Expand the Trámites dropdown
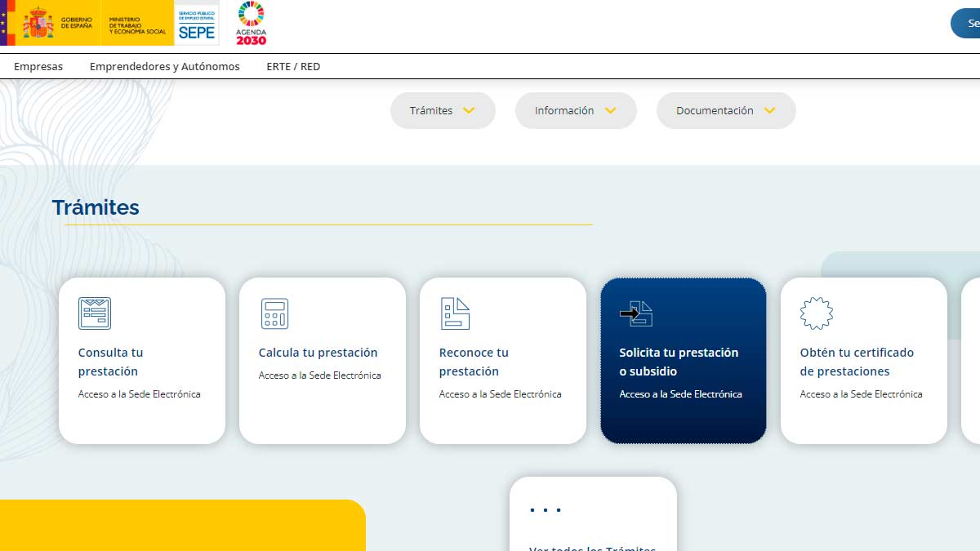 point(443,110)
